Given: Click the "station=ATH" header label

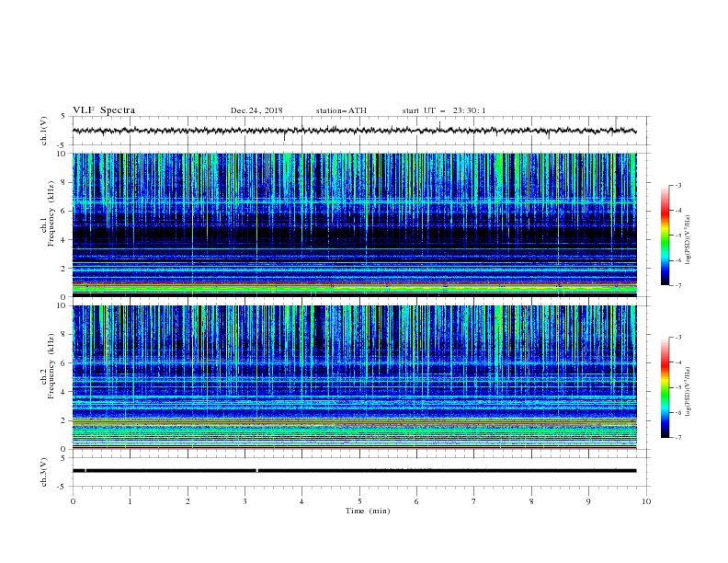Looking at the screenshot, I should (341, 110).
